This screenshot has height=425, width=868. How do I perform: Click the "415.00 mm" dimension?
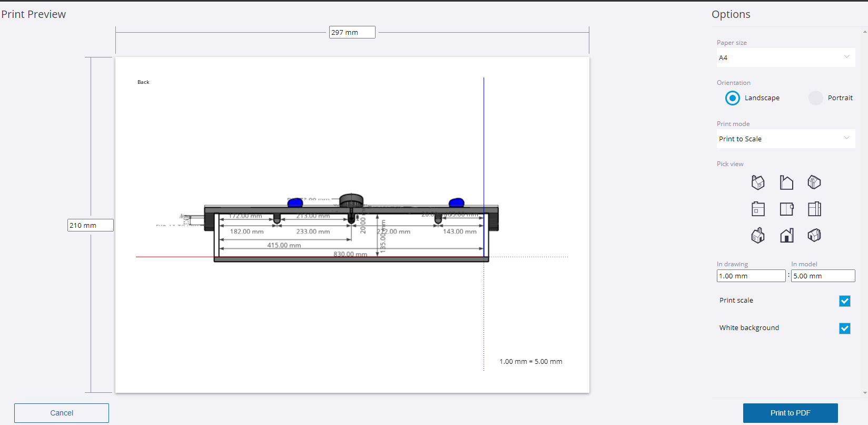284,245
